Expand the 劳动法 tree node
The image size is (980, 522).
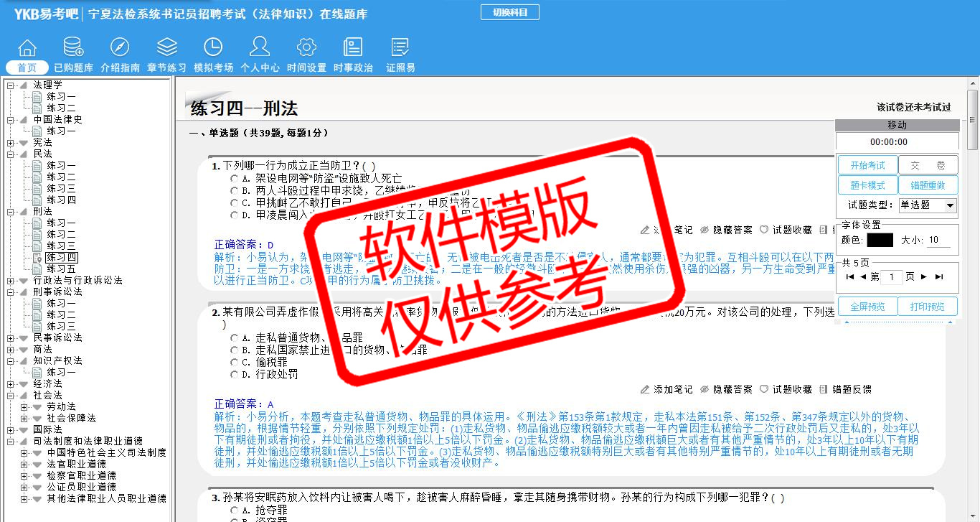[x=24, y=406]
